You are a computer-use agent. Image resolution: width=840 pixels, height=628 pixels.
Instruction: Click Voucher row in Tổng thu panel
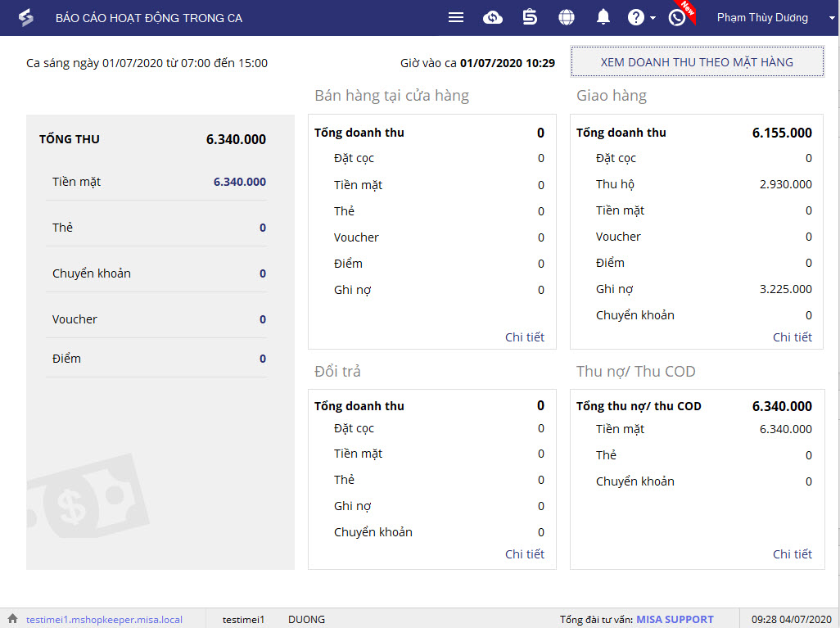click(x=156, y=319)
